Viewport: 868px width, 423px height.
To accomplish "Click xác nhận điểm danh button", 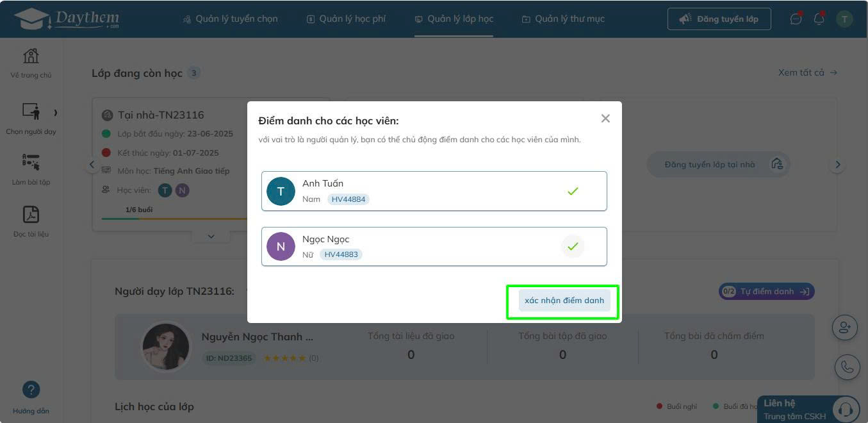I will click(x=564, y=300).
